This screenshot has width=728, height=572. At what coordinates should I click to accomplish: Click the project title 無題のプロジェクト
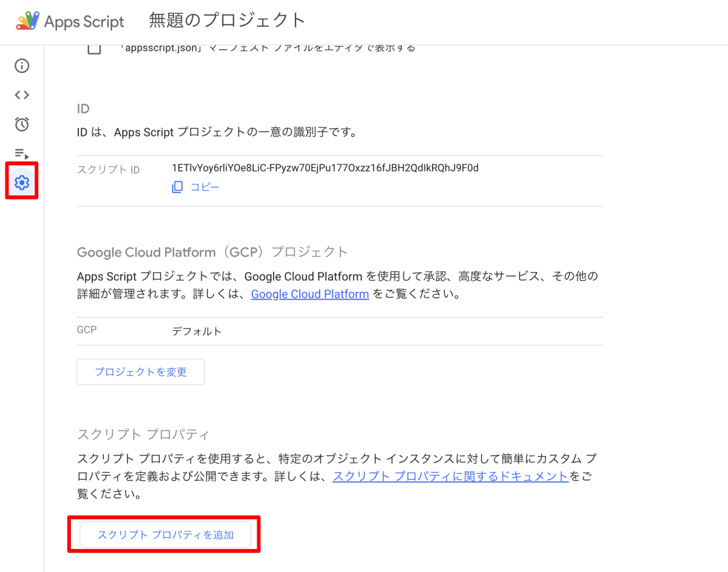point(227,20)
